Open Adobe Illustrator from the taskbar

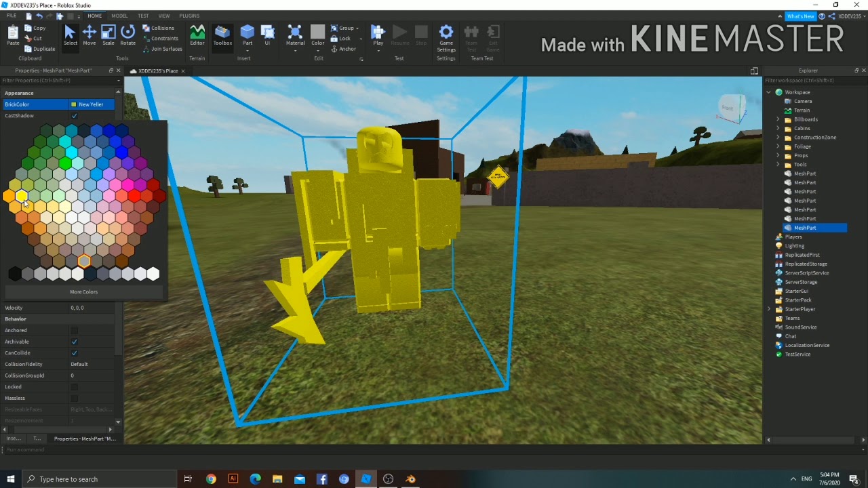(233, 479)
